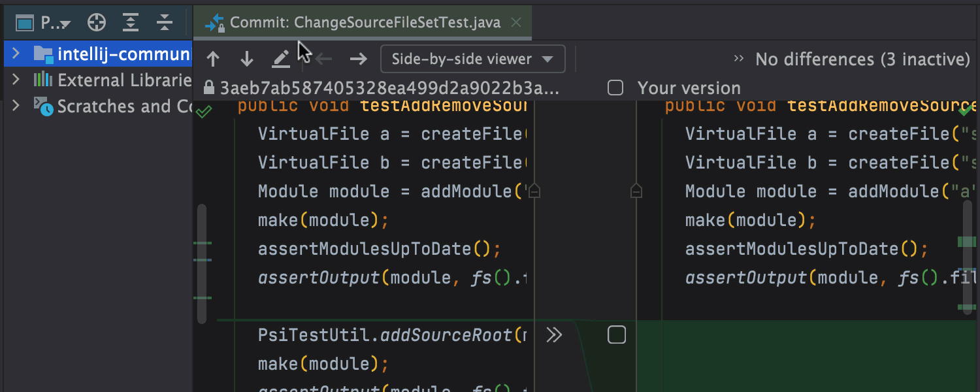Image resolution: width=980 pixels, height=392 pixels.
Task: Click assertModulesUpToDate(); in the right pane
Action: [x=807, y=249]
